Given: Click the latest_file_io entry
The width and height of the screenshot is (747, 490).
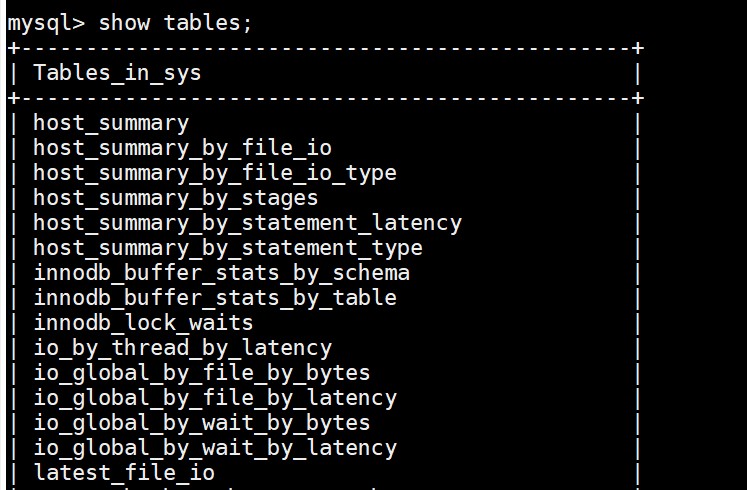Looking at the screenshot, I should point(124,473).
